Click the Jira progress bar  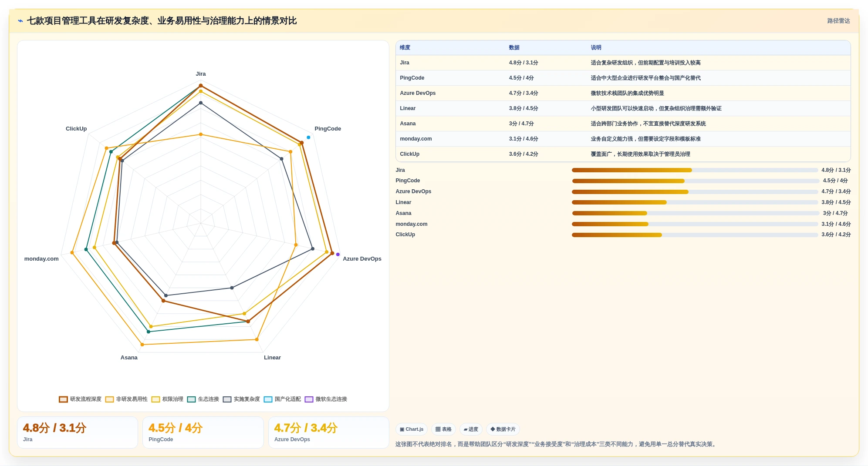[695, 170]
